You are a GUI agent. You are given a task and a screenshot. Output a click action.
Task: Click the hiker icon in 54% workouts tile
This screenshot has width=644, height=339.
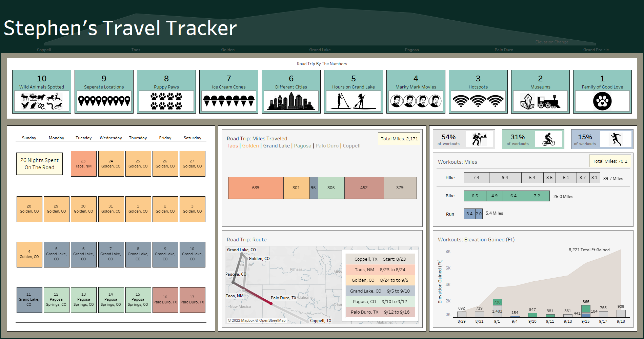479,139
